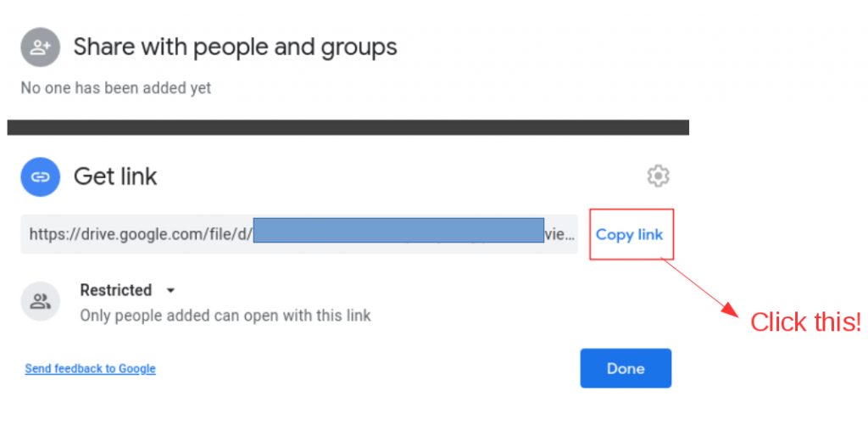
Task: Click the blue redacted block in the URL
Action: 398,230
